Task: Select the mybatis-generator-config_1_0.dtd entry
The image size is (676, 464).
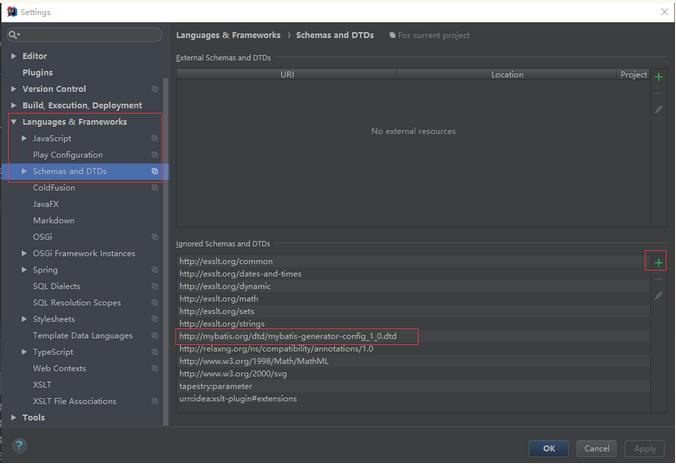Action: (288, 337)
